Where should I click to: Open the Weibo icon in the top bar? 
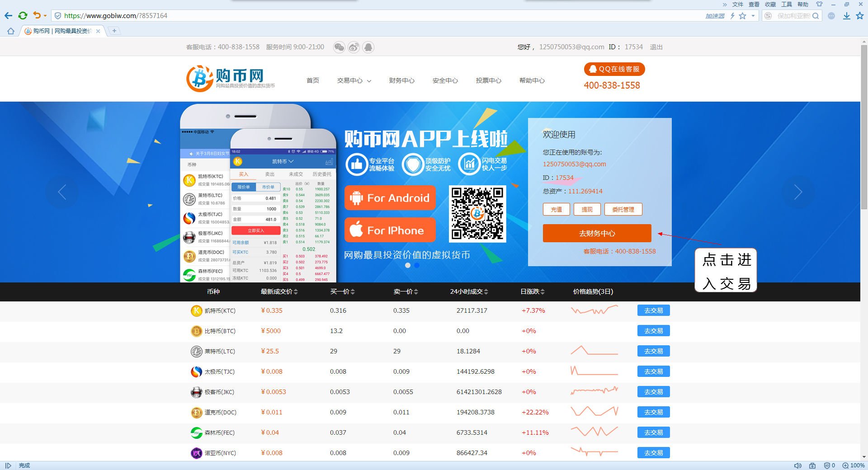(353, 47)
